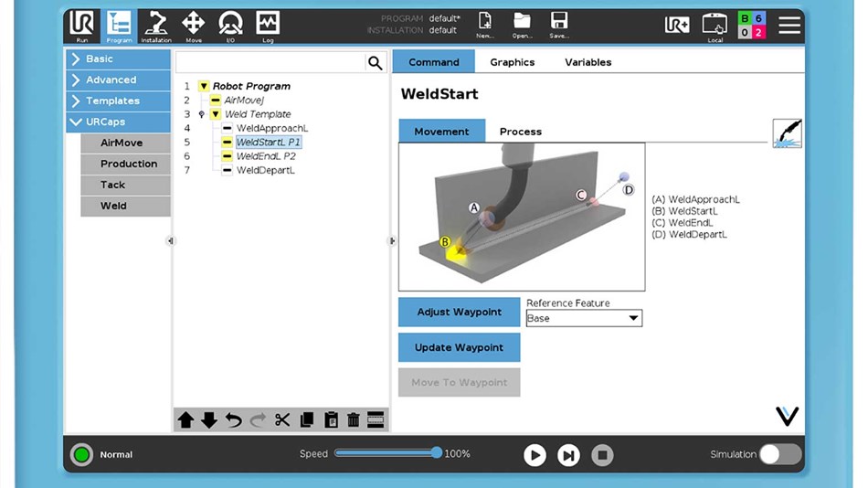Screen dimensions: 868x488
Task: Collapse the Weld Template tree node
Action: tap(215, 114)
